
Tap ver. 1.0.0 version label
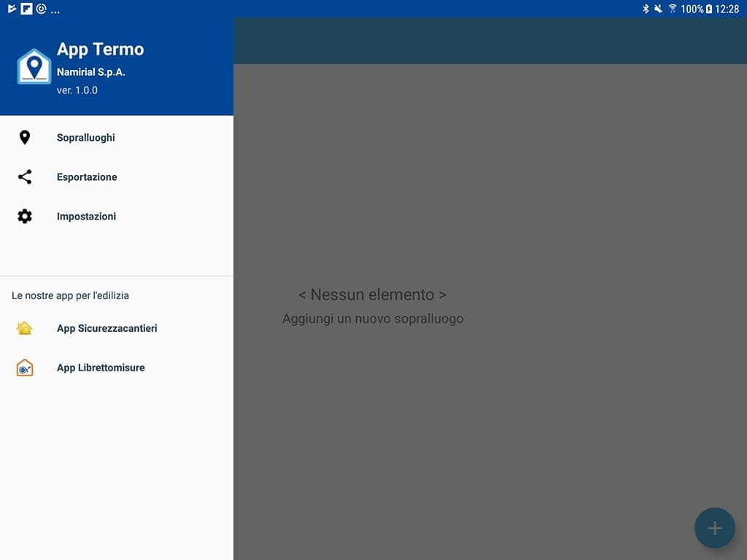[x=76, y=90]
